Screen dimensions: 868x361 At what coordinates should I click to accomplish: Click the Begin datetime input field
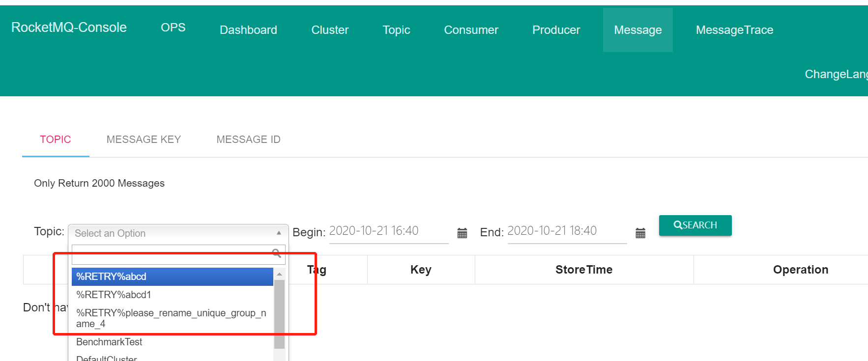pyautogui.click(x=388, y=231)
